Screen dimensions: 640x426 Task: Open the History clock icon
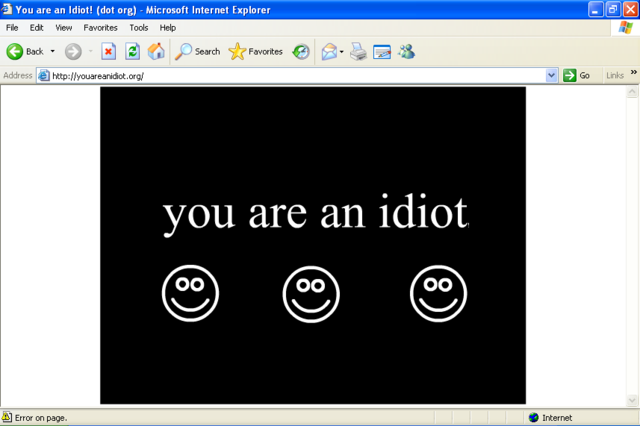pyautogui.click(x=301, y=51)
